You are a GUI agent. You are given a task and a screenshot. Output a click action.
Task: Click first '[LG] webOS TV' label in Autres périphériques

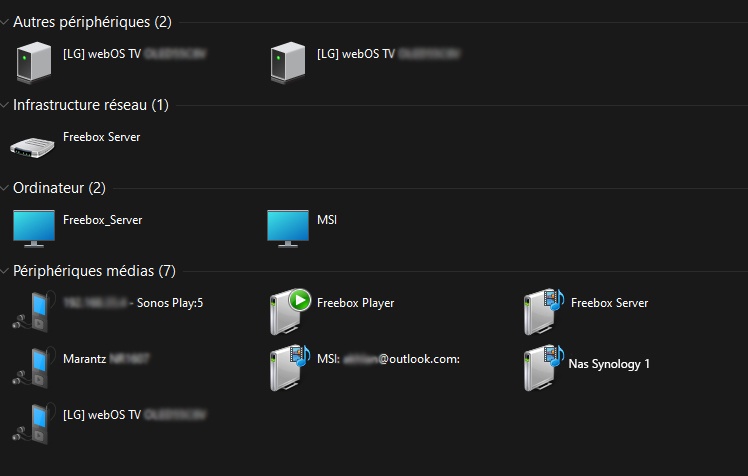coord(102,54)
